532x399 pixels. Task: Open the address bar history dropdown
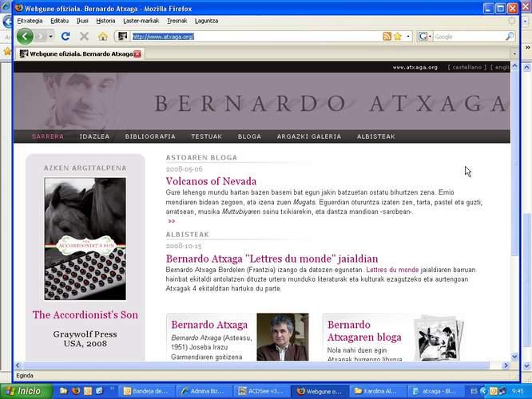(408, 36)
